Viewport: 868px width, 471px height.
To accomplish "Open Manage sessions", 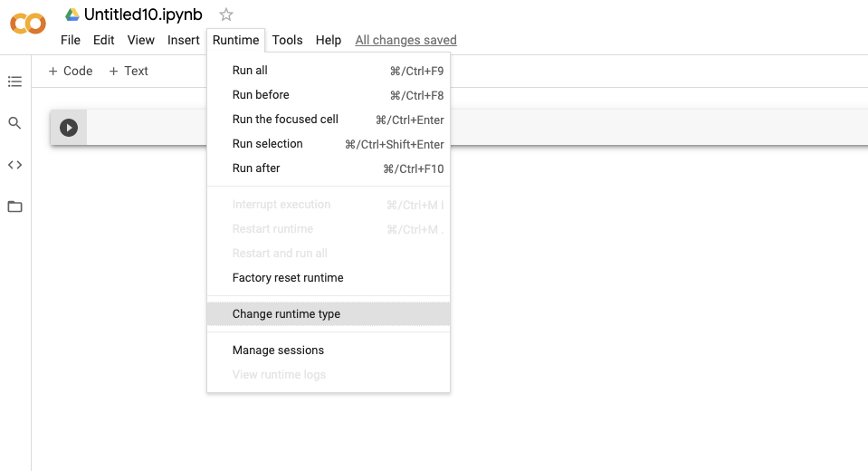I will click(278, 350).
